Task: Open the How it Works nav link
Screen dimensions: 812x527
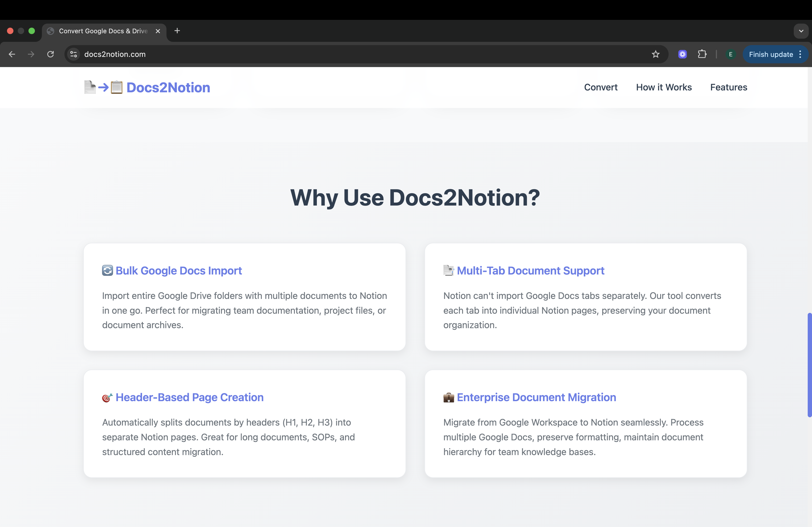Action: point(664,87)
